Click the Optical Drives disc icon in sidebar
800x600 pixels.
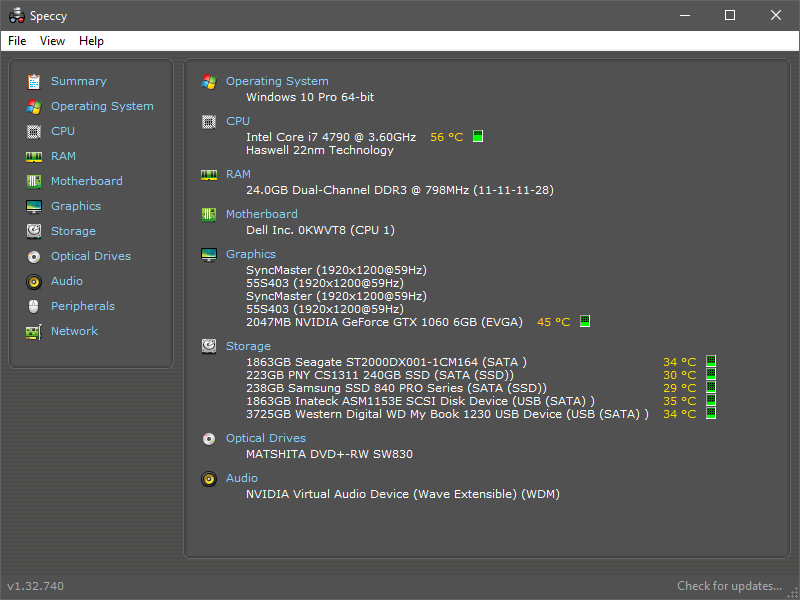click(34, 256)
